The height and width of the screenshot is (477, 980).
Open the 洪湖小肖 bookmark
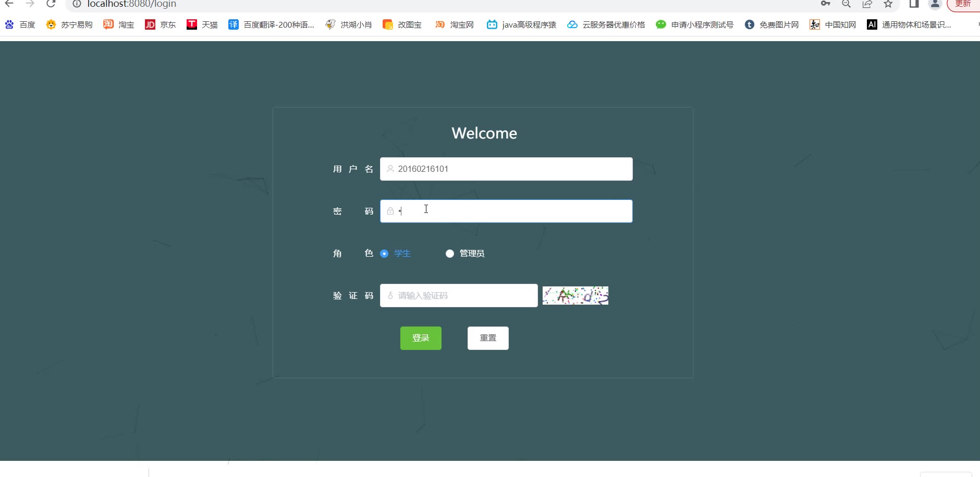click(x=349, y=24)
